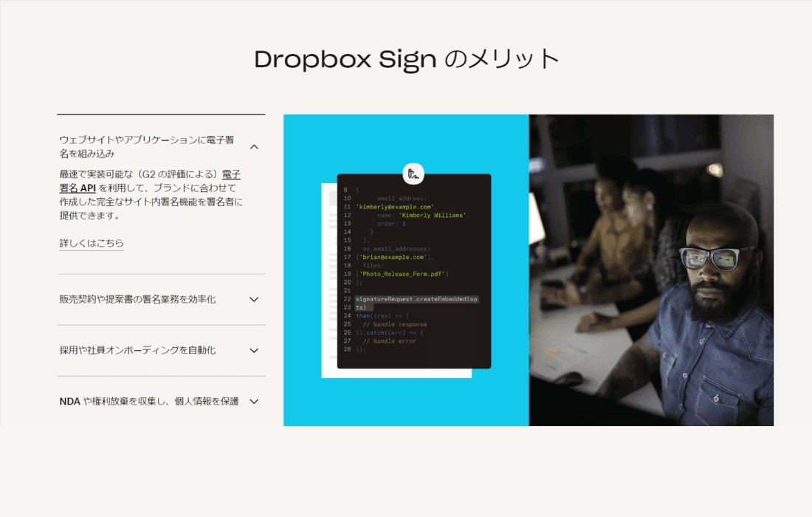Click the photo of man with glasses
Viewport: 812px width, 517px height.
pos(651,270)
